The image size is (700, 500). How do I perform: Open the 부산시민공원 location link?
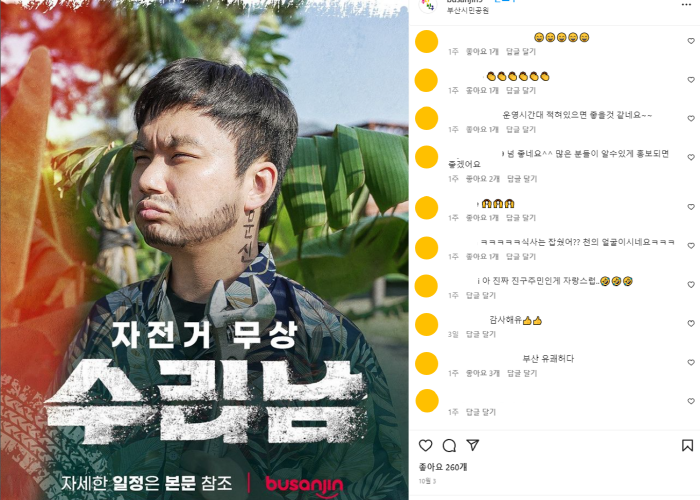(x=468, y=10)
